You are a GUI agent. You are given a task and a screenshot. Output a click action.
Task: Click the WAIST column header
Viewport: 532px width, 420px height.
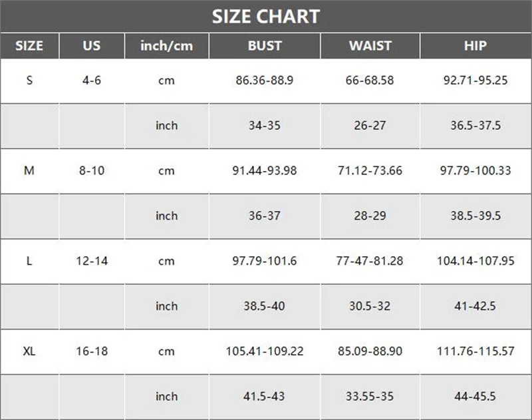tap(370, 46)
